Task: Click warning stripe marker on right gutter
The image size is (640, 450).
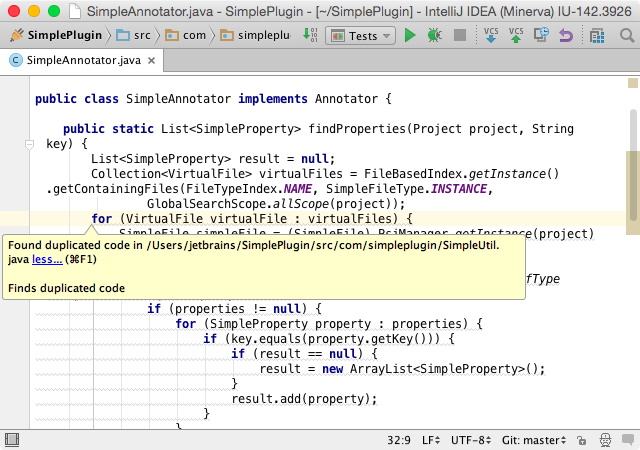Action: click(x=633, y=193)
